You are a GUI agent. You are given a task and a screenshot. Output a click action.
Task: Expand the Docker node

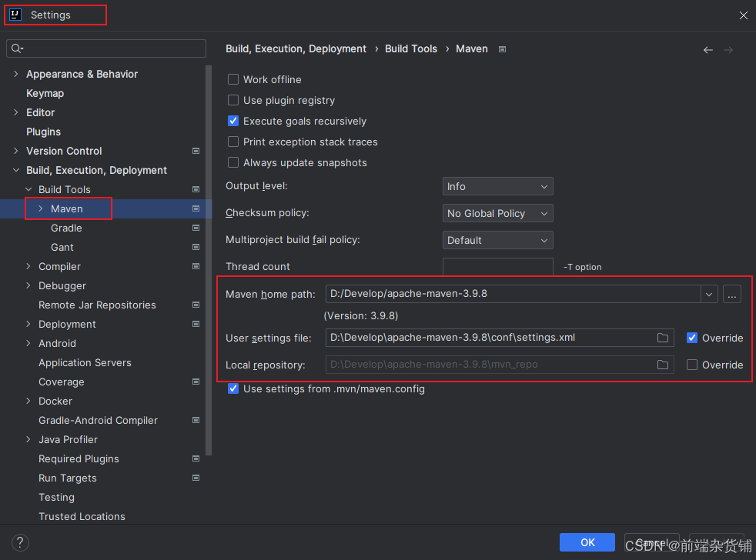point(28,401)
